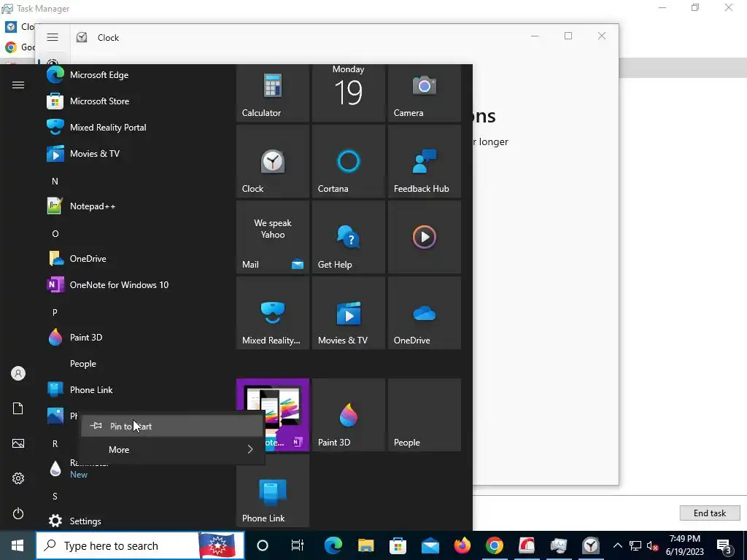747x560 pixels.
Task: Open File Explorer from the taskbar
Action: click(365, 545)
